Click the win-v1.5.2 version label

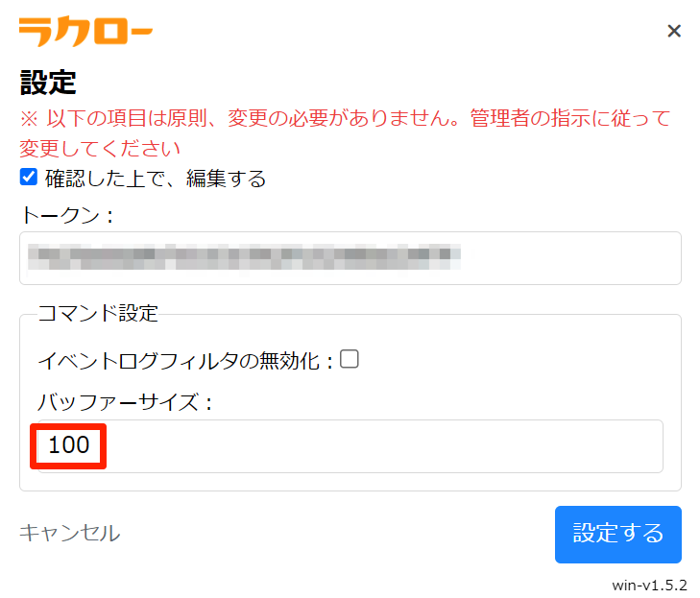tap(649, 586)
